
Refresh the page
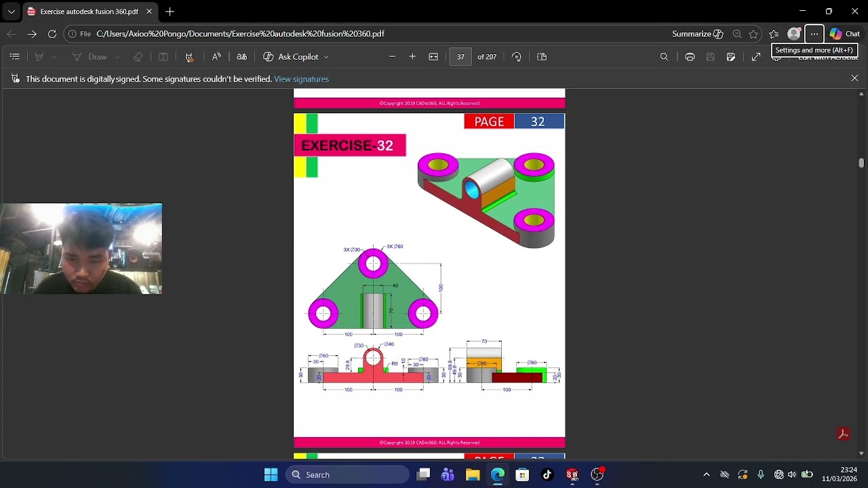(52, 34)
